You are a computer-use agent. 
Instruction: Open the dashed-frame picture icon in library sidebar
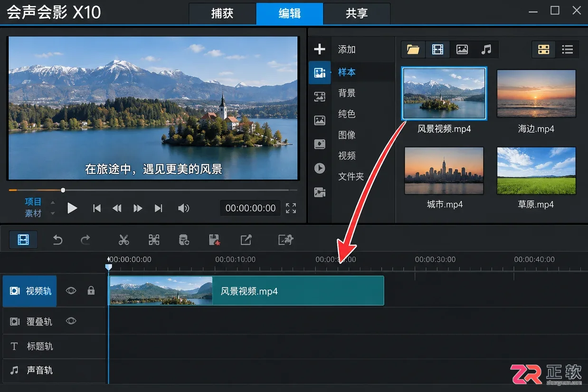pos(320,96)
